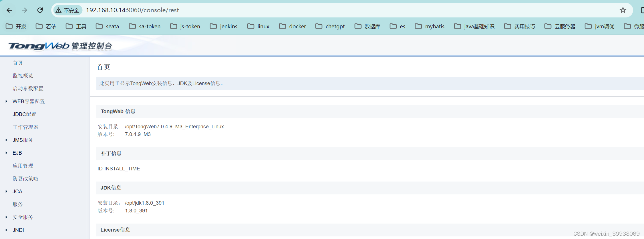Open the sa-token bookmark folder

[145, 26]
